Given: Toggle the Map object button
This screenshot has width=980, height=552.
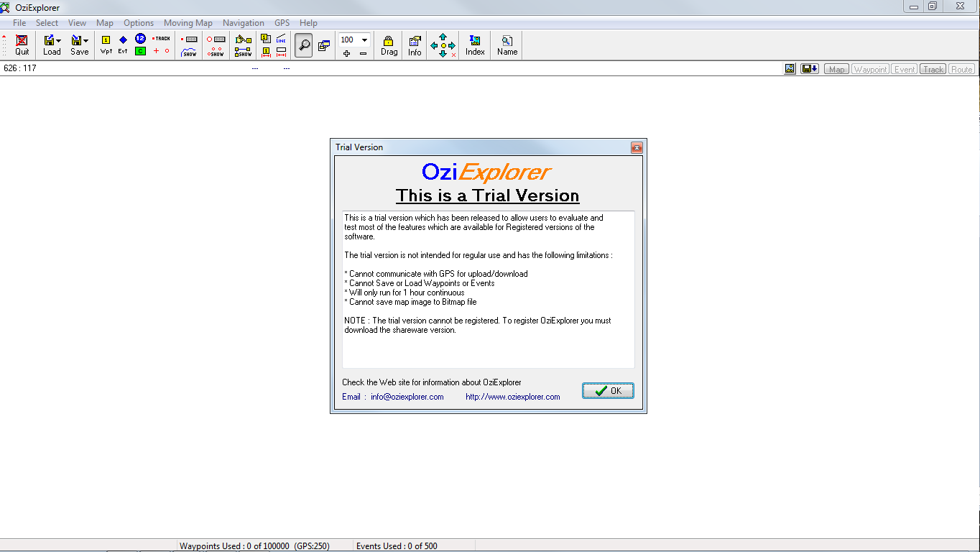Looking at the screenshot, I should (x=837, y=69).
